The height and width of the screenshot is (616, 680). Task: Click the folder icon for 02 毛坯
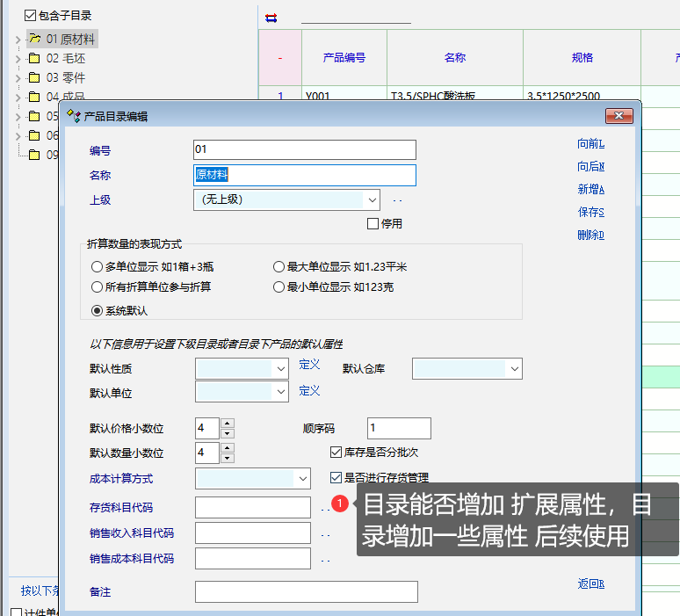click(x=34, y=58)
